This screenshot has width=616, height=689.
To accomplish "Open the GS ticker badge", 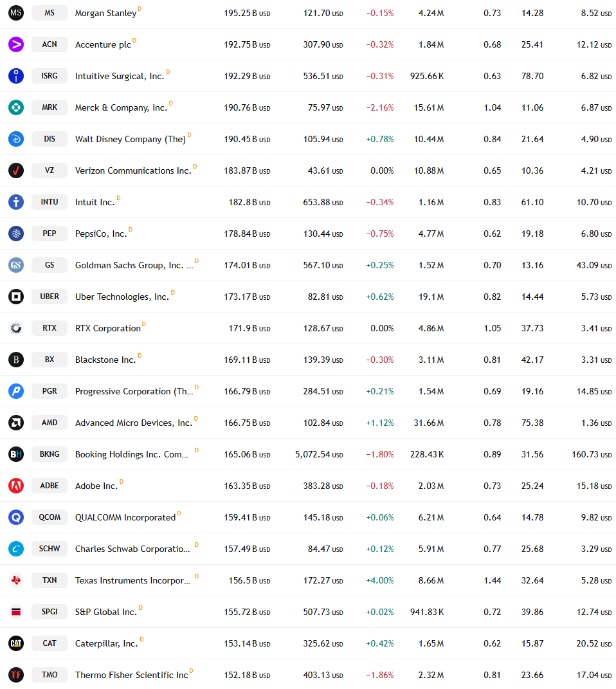I will click(x=50, y=265).
